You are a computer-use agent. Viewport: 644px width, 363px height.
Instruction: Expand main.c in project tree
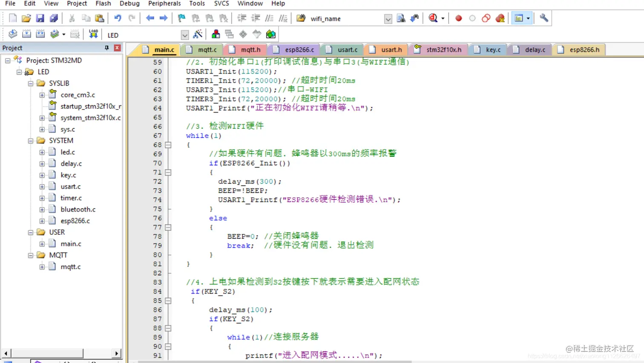point(42,244)
